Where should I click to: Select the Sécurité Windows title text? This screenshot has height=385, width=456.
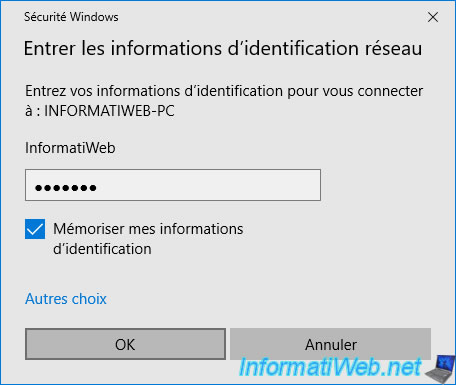coord(71,17)
